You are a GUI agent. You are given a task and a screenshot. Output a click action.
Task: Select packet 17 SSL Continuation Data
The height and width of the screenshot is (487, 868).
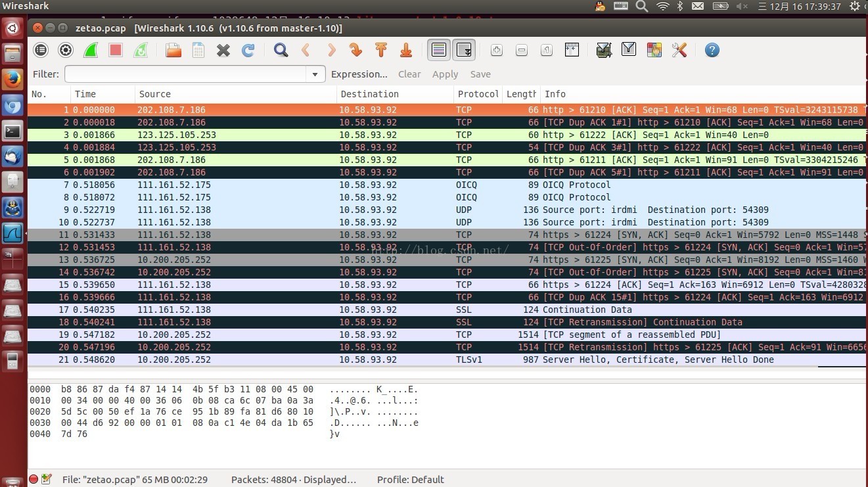447,310
